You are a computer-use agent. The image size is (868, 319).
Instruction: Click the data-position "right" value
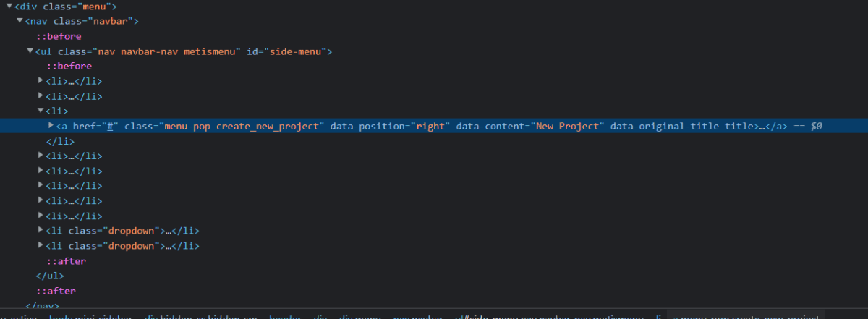coord(431,126)
